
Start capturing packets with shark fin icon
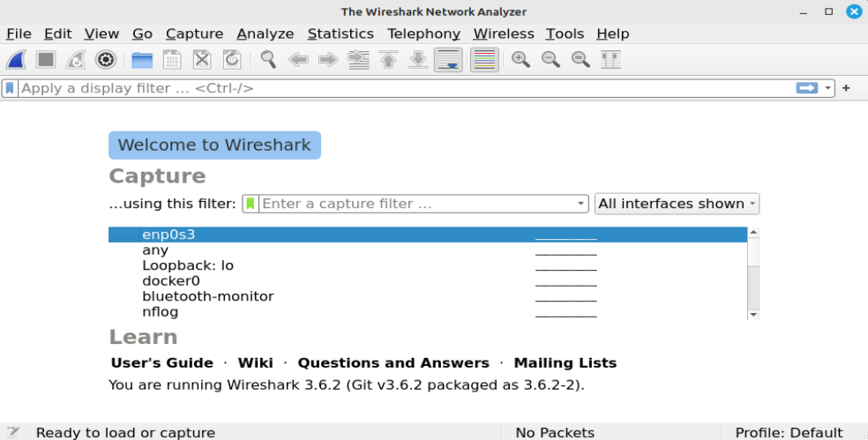(17, 60)
